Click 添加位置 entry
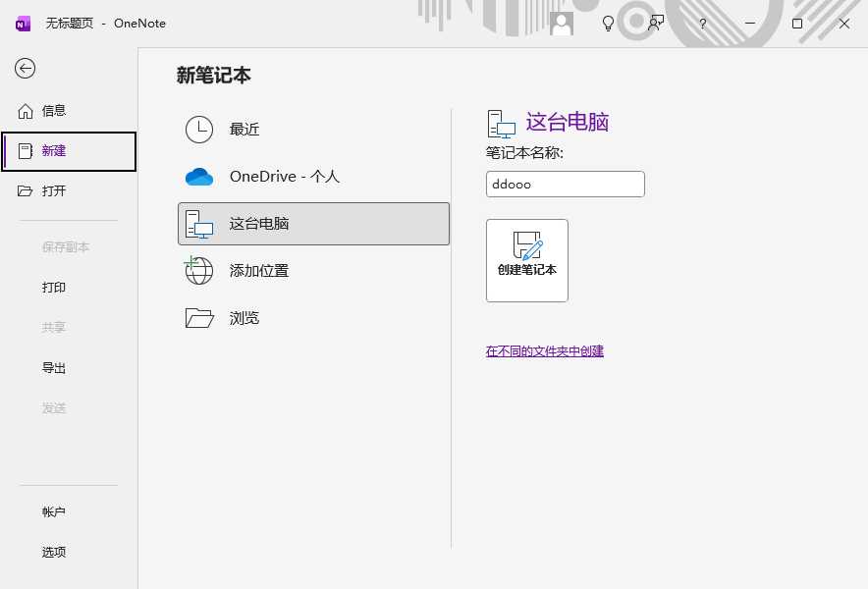The height and width of the screenshot is (589, 868). click(x=313, y=271)
